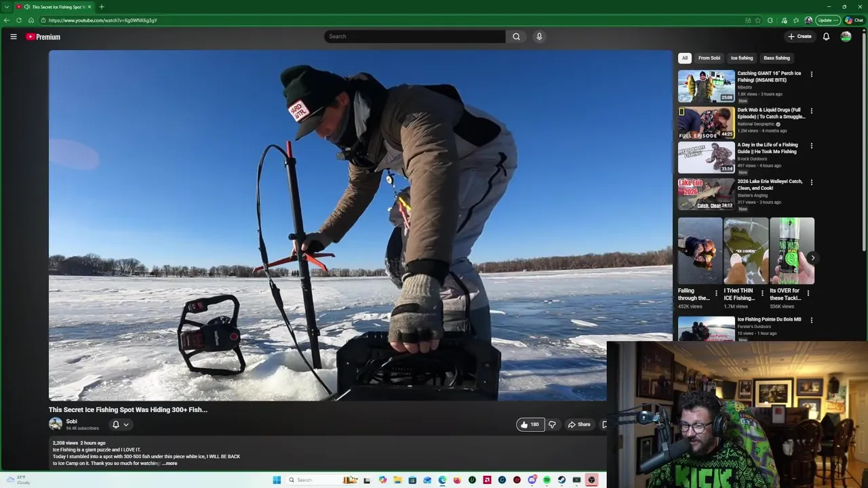
Task: Toggle the channel notification bell for Sobi
Action: tap(115, 424)
